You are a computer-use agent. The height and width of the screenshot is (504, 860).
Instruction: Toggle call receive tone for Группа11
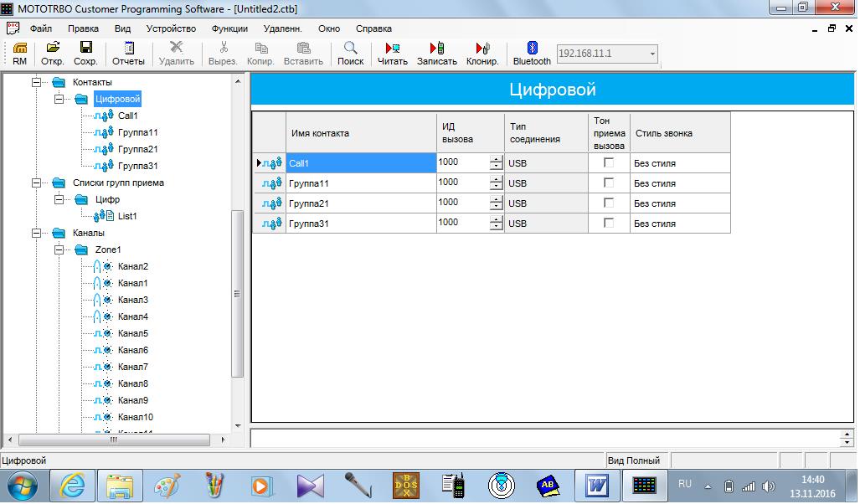click(608, 183)
